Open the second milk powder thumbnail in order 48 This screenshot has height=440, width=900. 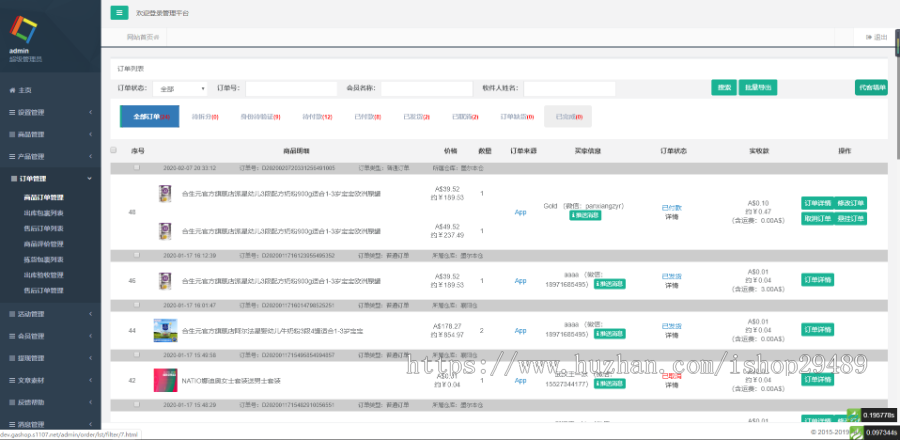[165, 231]
